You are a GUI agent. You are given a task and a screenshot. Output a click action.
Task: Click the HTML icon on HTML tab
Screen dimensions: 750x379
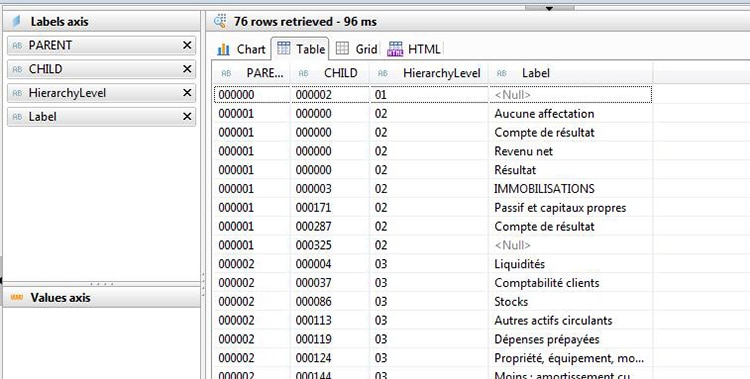click(395, 49)
